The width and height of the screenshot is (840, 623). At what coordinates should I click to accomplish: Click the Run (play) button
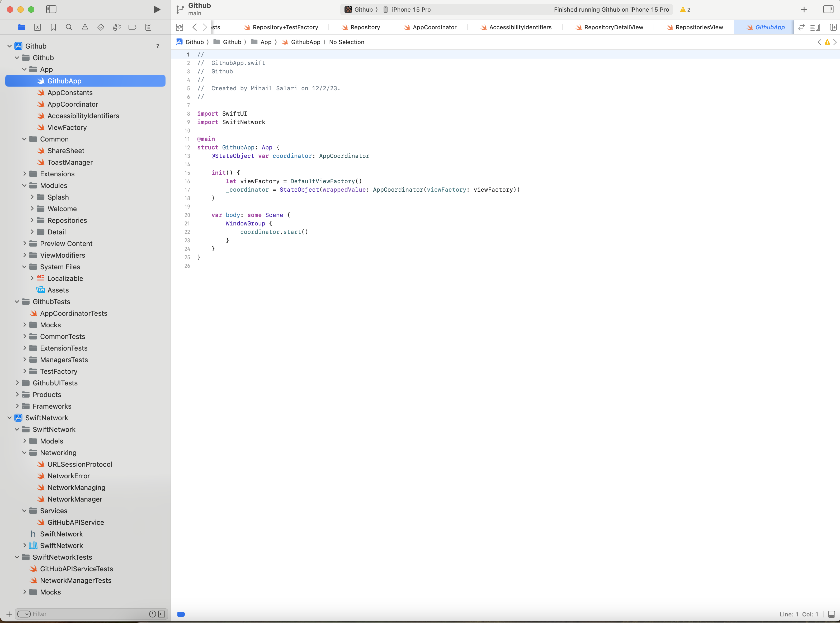pos(157,10)
